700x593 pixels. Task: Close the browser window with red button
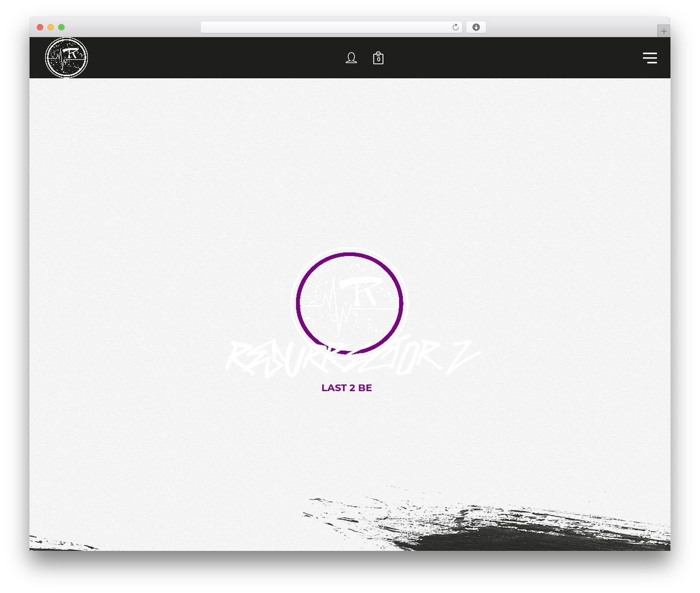click(40, 27)
